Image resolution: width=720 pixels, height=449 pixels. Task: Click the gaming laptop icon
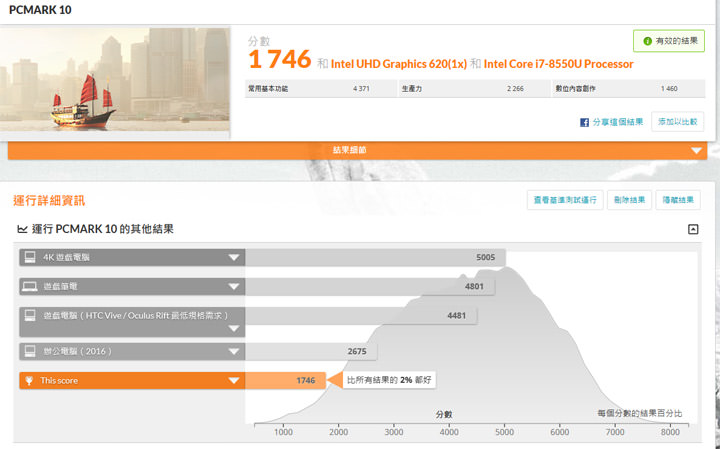pyautogui.click(x=29, y=286)
